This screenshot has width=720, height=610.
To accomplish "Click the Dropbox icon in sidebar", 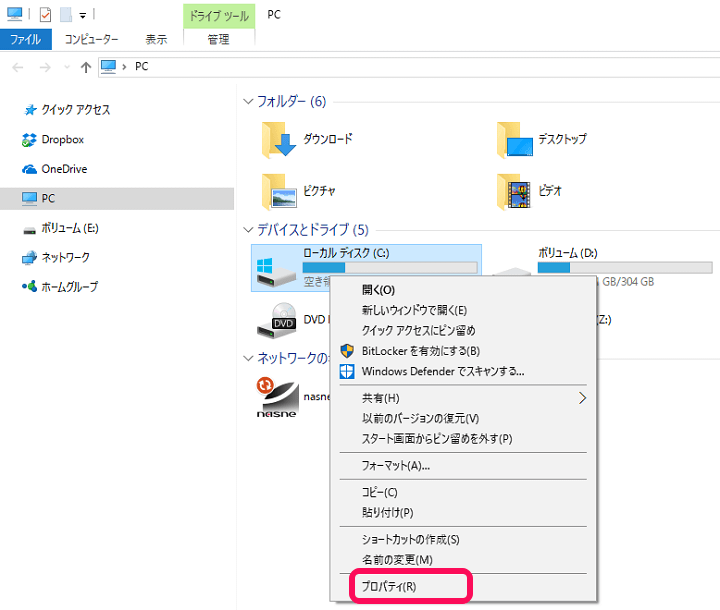I will [29, 140].
